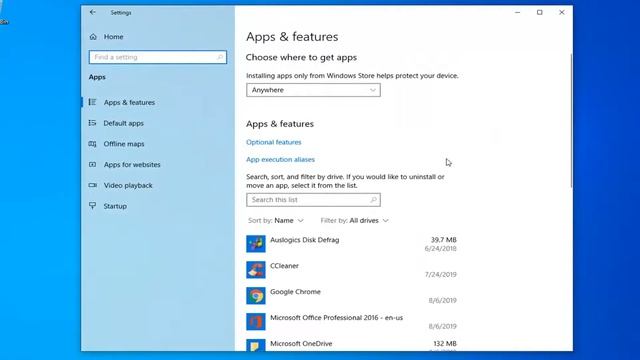This screenshot has width=640, height=360.
Task: Go to Startup page
Action: pos(115,206)
